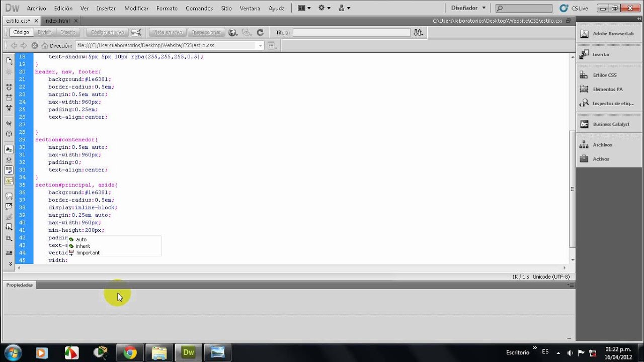Toggle line numbers in the coding toolbar
Screen dimensions: 644x362
(x=9, y=149)
